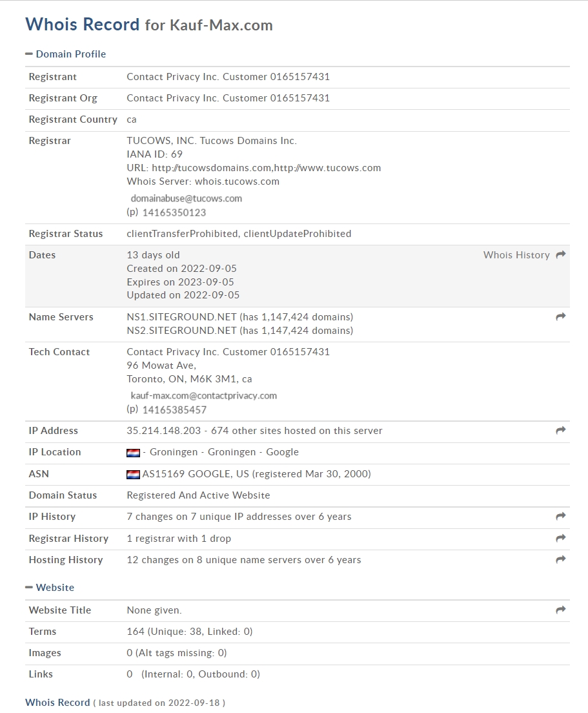The width and height of the screenshot is (588, 713).
Task: Click the Whois Record page heading
Action: pyautogui.click(x=82, y=25)
